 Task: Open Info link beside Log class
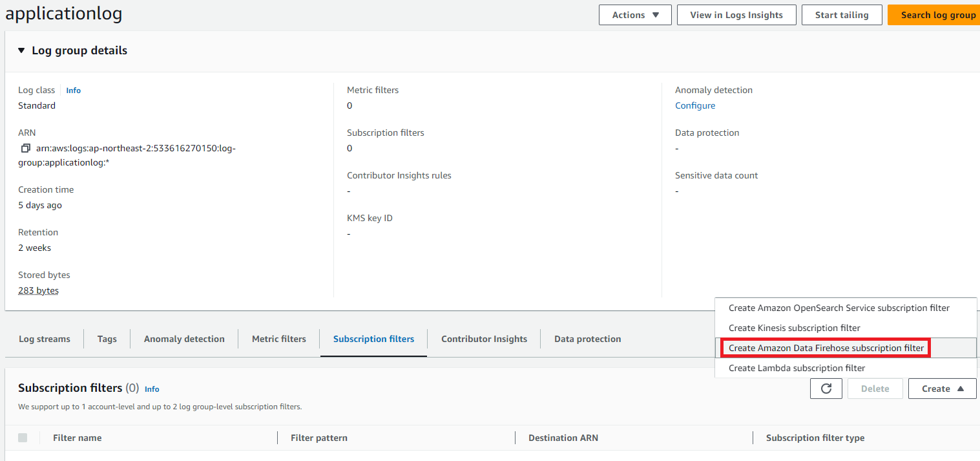(74, 91)
